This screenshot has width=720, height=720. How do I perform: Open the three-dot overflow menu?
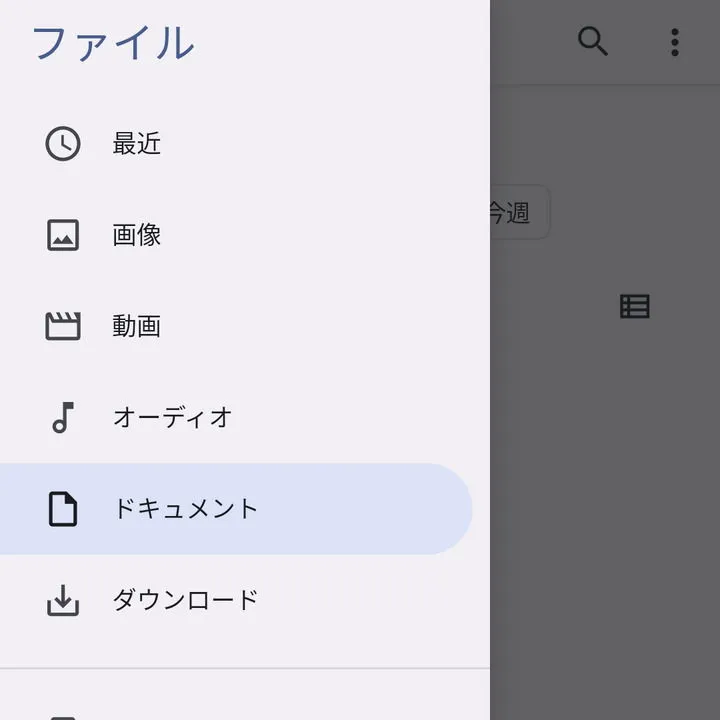click(x=675, y=42)
